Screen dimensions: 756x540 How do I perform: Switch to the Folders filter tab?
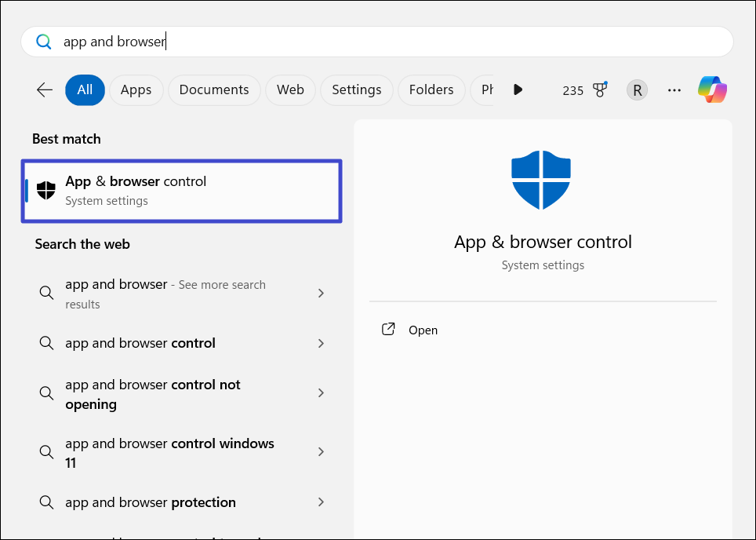pos(431,89)
